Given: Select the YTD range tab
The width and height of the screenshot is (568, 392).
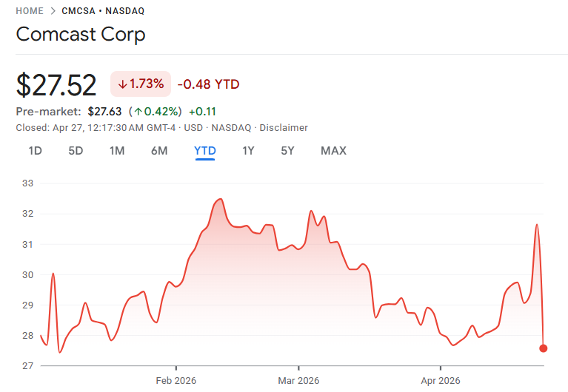Looking at the screenshot, I should click(205, 151).
